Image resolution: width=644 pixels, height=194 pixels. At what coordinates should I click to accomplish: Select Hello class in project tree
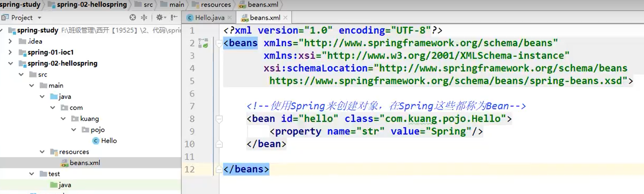[109, 141]
